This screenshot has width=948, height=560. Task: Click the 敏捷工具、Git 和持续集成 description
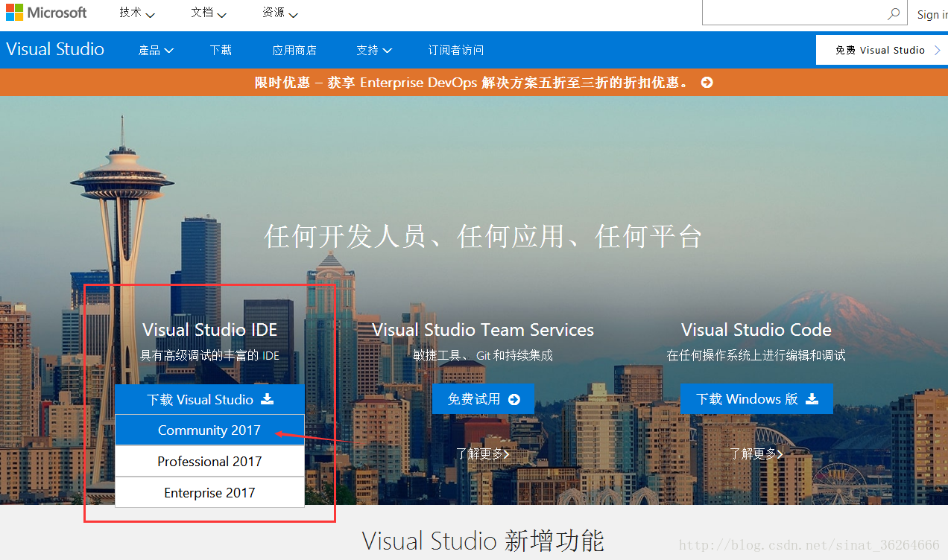point(483,356)
